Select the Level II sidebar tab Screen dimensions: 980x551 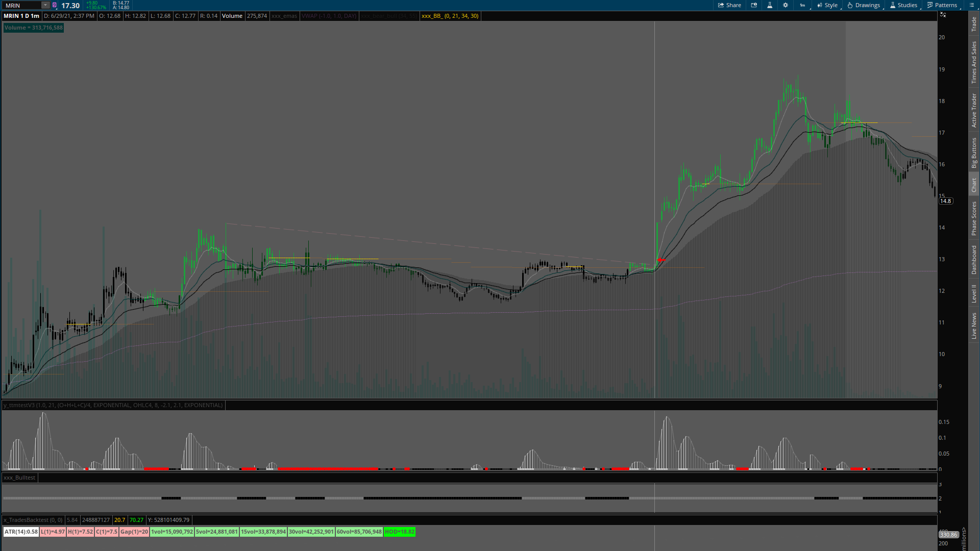pos(974,293)
